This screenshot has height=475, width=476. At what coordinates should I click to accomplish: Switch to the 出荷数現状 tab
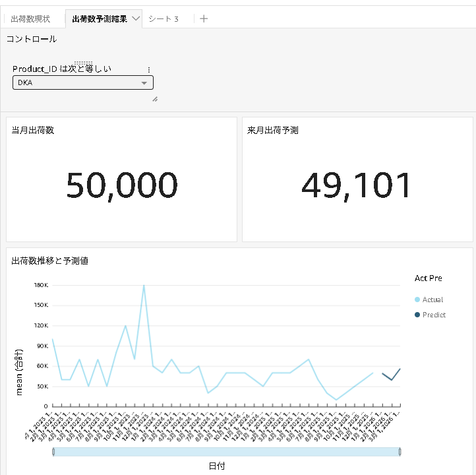pos(30,18)
